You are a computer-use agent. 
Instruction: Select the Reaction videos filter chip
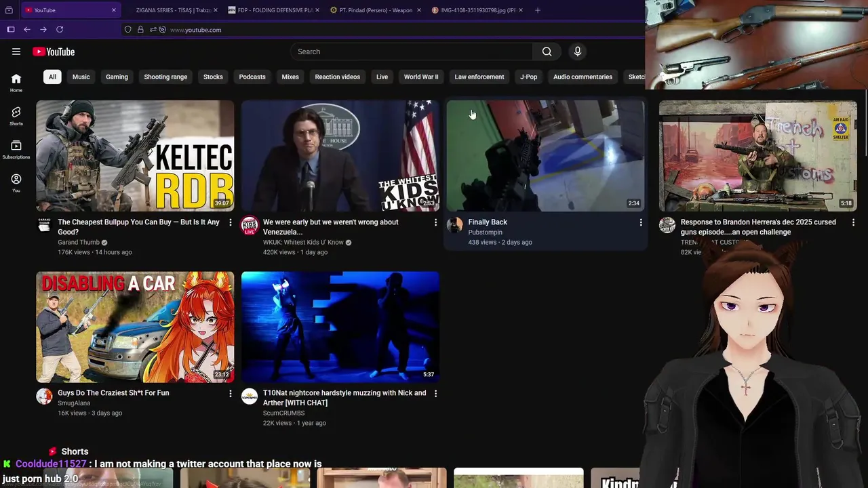coord(337,77)
